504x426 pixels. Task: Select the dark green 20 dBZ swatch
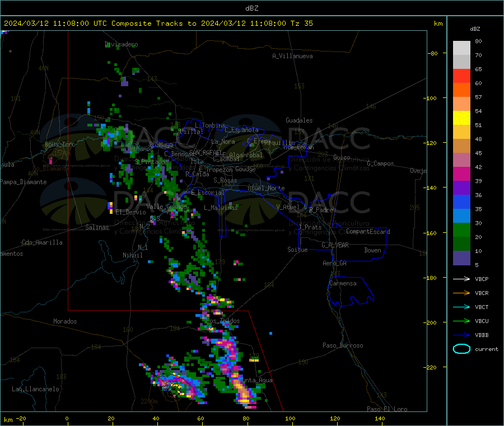(x=461, y=244)
